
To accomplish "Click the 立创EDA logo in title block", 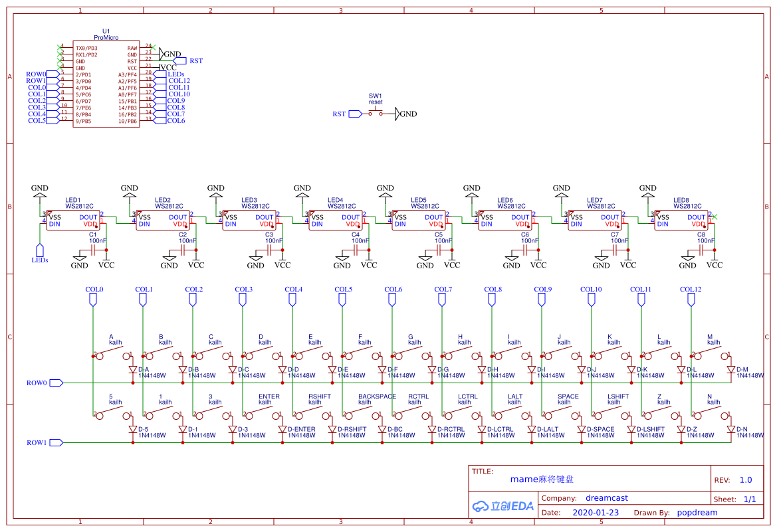I will 503,505.
